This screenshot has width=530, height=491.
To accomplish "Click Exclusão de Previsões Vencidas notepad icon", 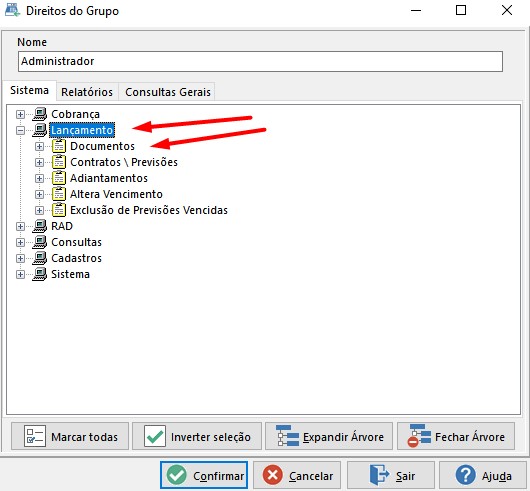I will (x=59, y=210).
